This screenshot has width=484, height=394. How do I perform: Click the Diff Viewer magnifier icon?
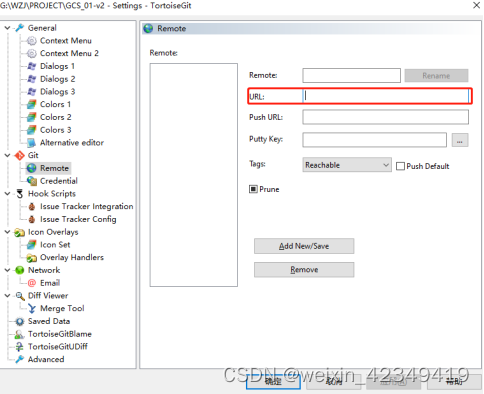tap(20, 296)
